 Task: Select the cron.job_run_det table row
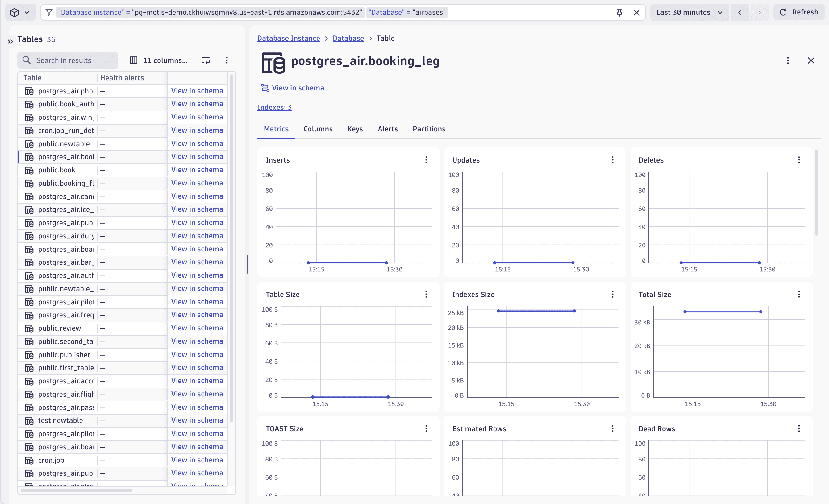coord(123,130)
